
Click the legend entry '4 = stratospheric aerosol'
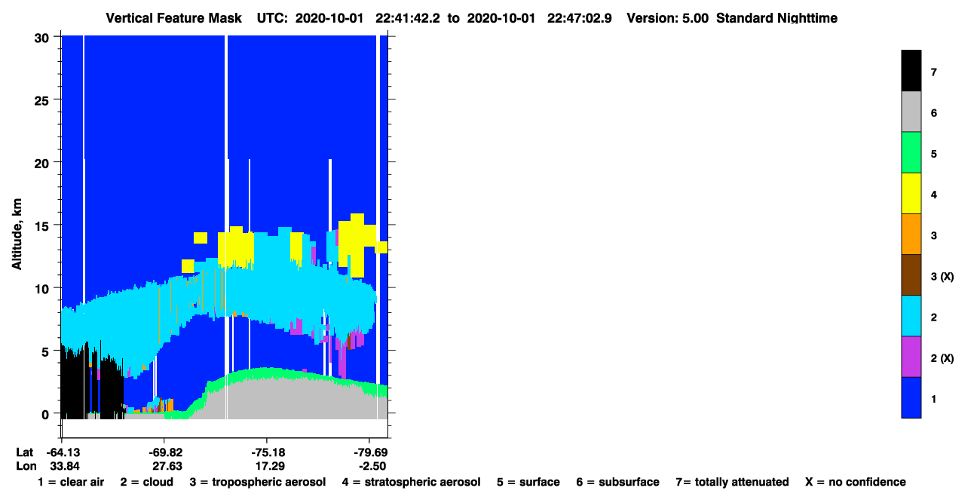tap(411, 482)
